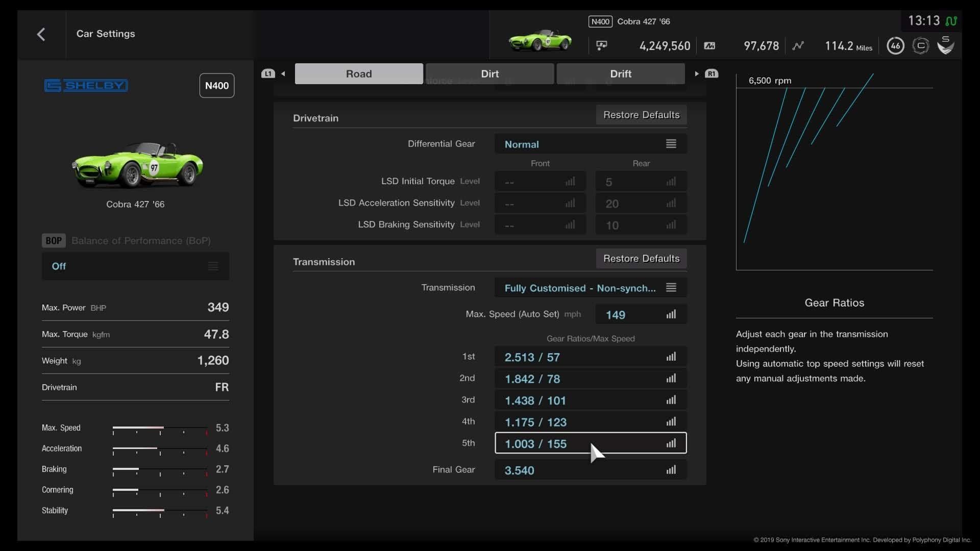The image size is (980, 551).
Task: Click the N400 class badge on left panel
Action: point(217,86)
